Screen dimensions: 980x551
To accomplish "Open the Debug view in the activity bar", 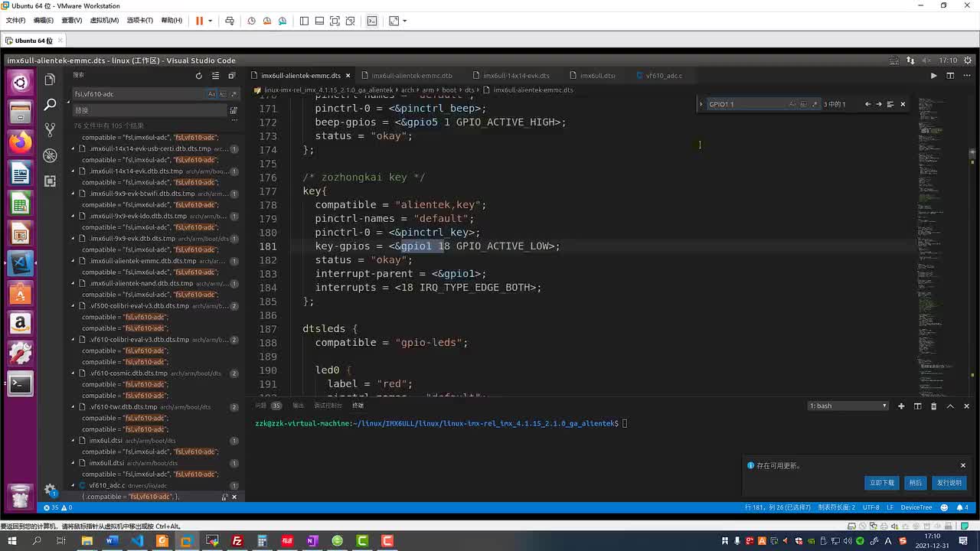I will [x=50, y=155].
